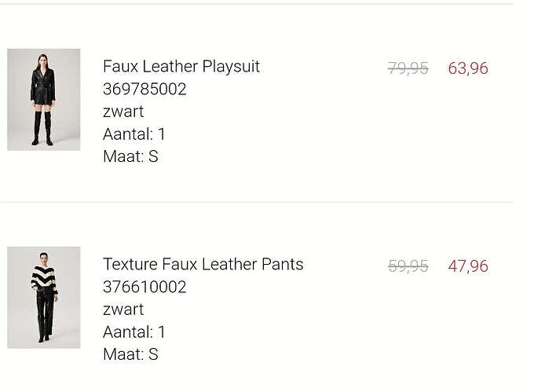Screen dimensions: 534x392
Task: Select article number 369785002
Action: pos(144,90)
